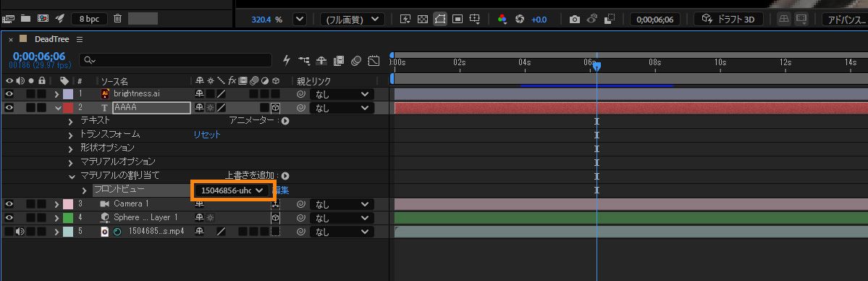This screenshot has height=281, width=868.
Task: Toggle 3D layer switch for AAAA
Action: (275, 107)
